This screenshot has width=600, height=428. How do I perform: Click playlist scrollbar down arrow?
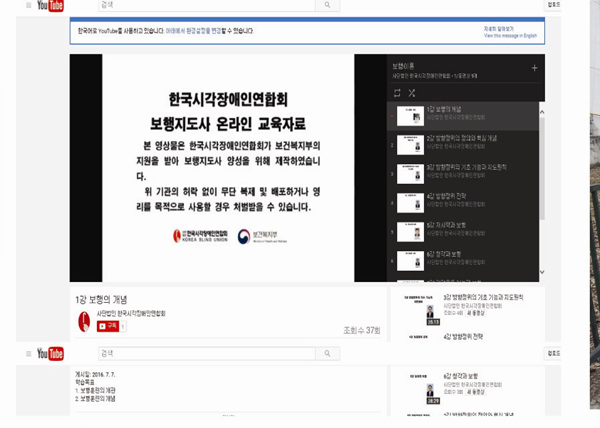542,272
